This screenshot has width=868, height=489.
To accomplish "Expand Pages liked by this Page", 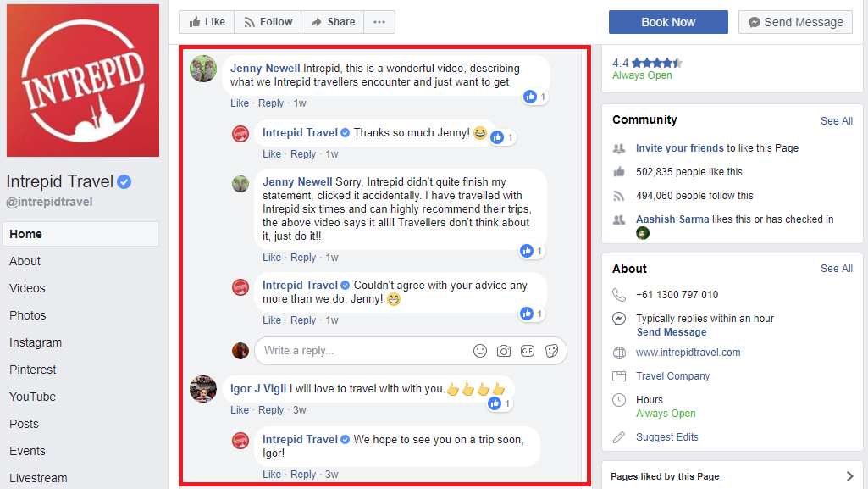I will 732,476.
